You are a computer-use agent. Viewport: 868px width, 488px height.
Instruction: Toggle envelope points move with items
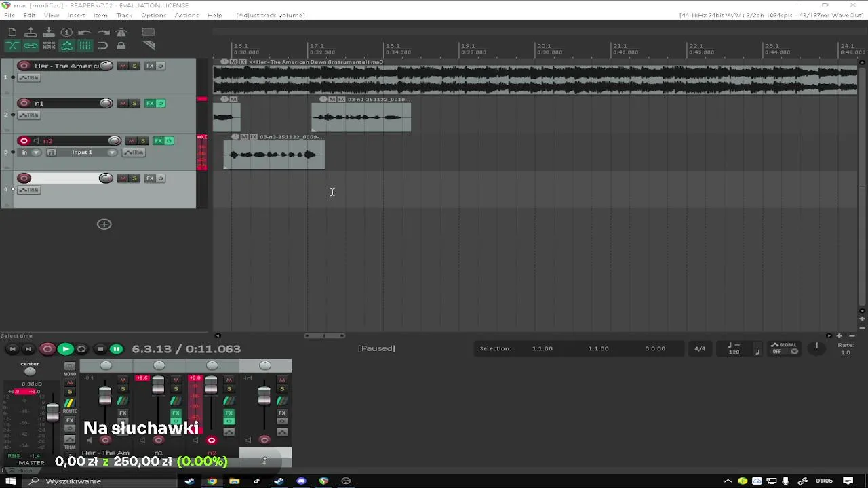[66, 46]
